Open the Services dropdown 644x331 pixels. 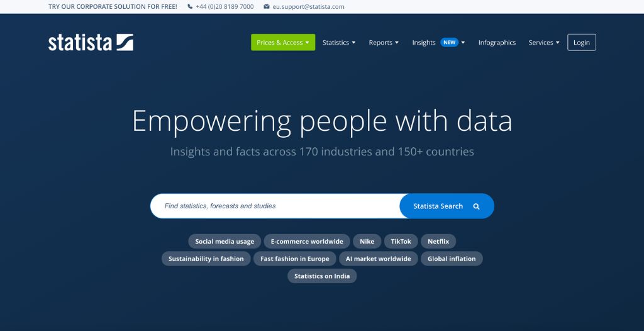click(x=544, y=43)
